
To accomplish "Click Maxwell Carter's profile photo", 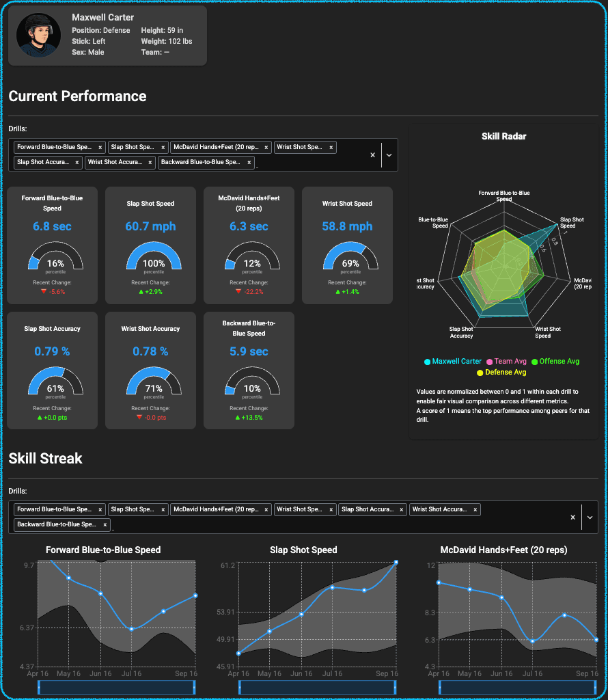I will pyautogui.click(x=38, y=34).
